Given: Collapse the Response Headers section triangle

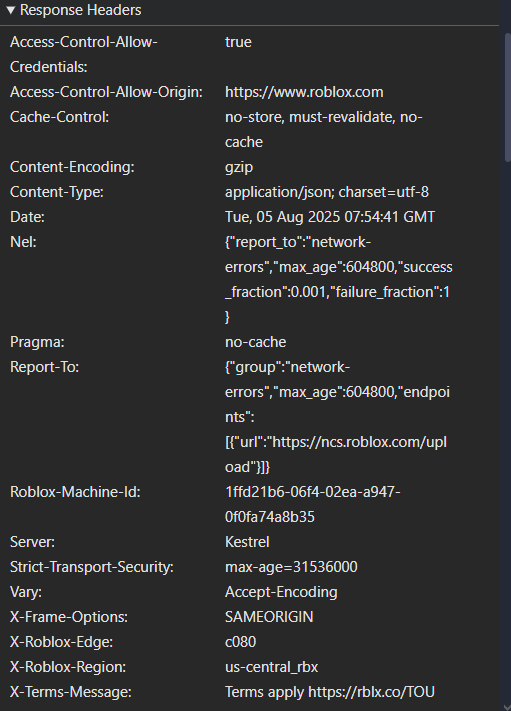Looking at the screenshot, I should [11, 10].
